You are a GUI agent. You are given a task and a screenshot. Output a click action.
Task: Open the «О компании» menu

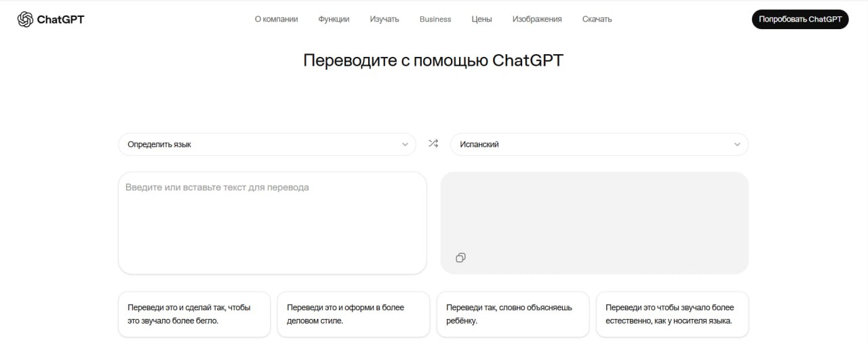pos(276,19)
